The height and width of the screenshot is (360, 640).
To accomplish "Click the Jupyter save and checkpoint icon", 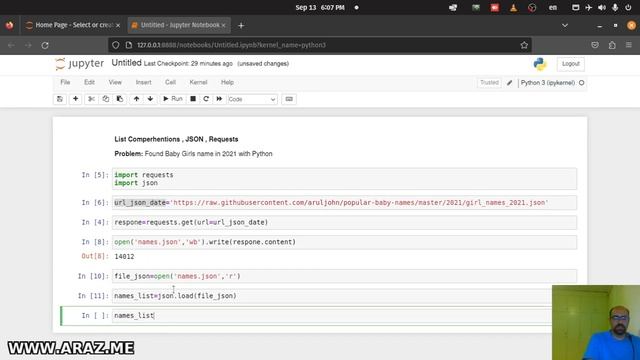I will [60, 99].
